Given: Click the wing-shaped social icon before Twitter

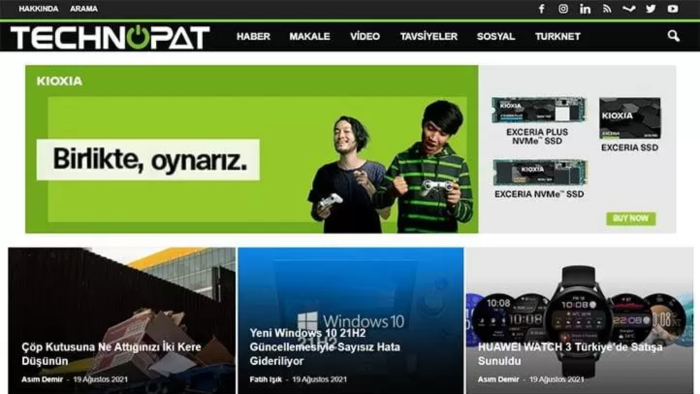Looking at the screenshot, I should 629,9.
